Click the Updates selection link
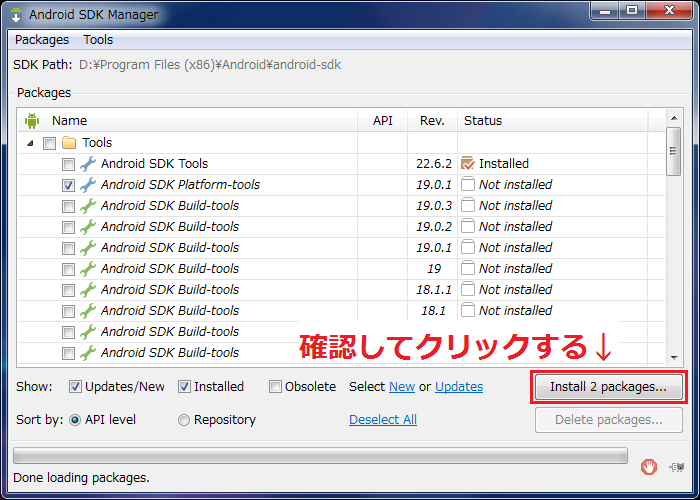 click(459, 387)
